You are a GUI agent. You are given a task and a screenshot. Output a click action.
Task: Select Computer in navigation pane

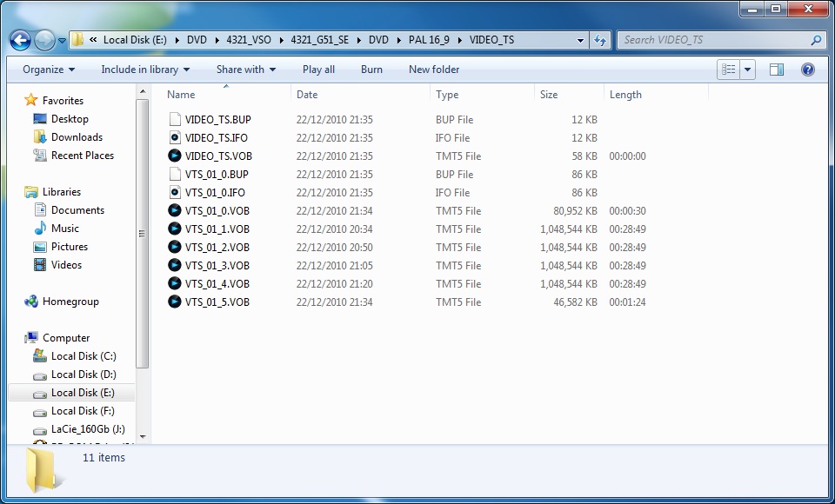point(66,338)
